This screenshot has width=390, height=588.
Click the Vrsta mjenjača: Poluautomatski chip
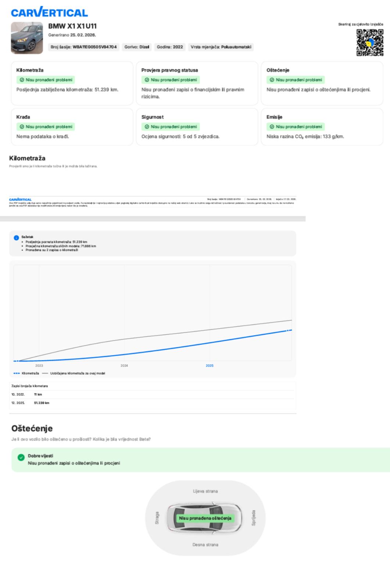(x=221, y=47)
